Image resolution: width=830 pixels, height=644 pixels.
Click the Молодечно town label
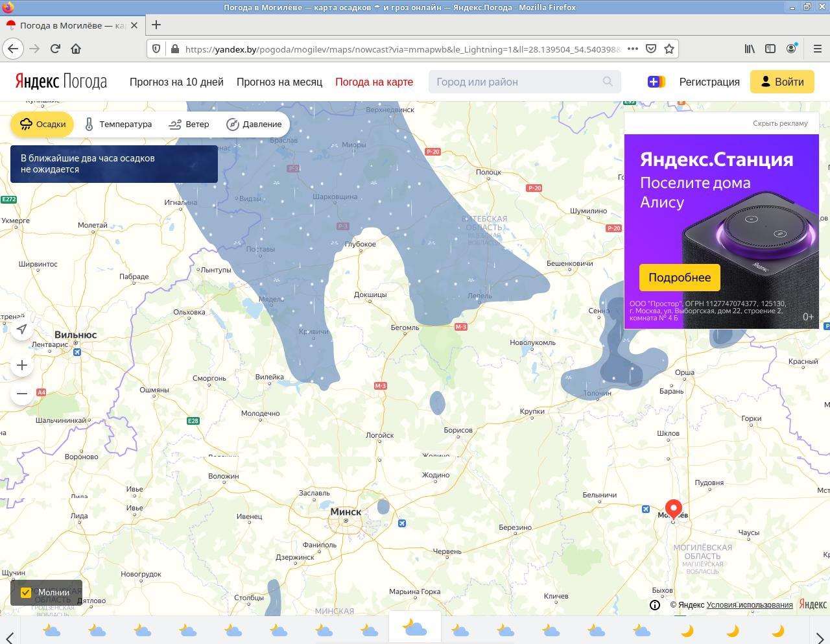[260, 413]
